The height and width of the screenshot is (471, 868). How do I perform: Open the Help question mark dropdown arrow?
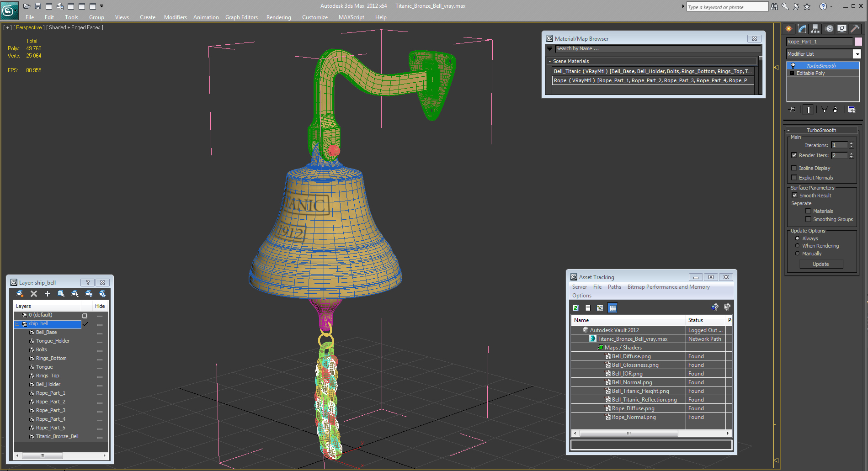(x=831, y=6)
